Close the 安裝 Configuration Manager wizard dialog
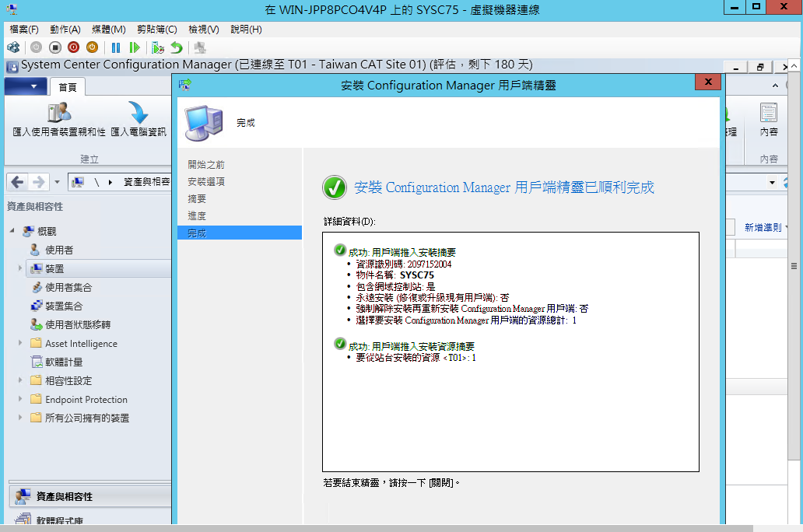803x532 pixels. 708,82
